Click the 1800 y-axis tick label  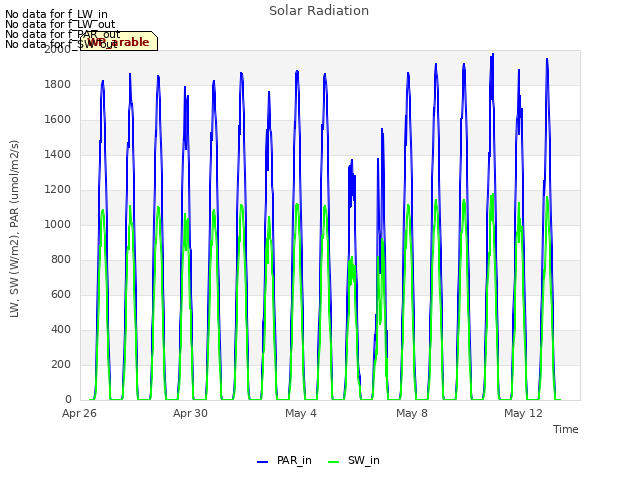point(58,84)
